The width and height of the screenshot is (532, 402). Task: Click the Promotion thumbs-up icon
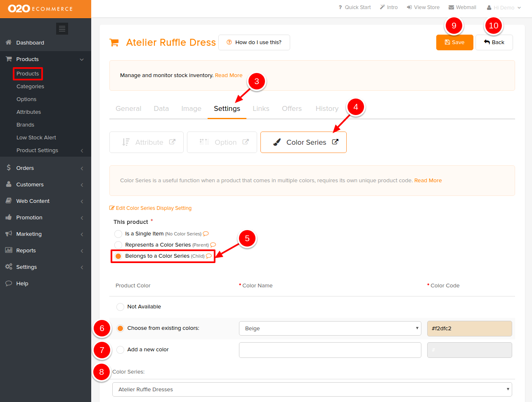[x=9, y=217]
